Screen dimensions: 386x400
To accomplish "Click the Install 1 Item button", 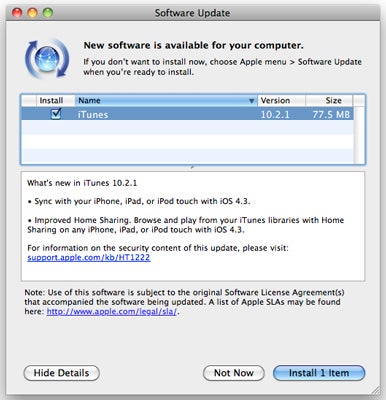I will coord(319,373).
